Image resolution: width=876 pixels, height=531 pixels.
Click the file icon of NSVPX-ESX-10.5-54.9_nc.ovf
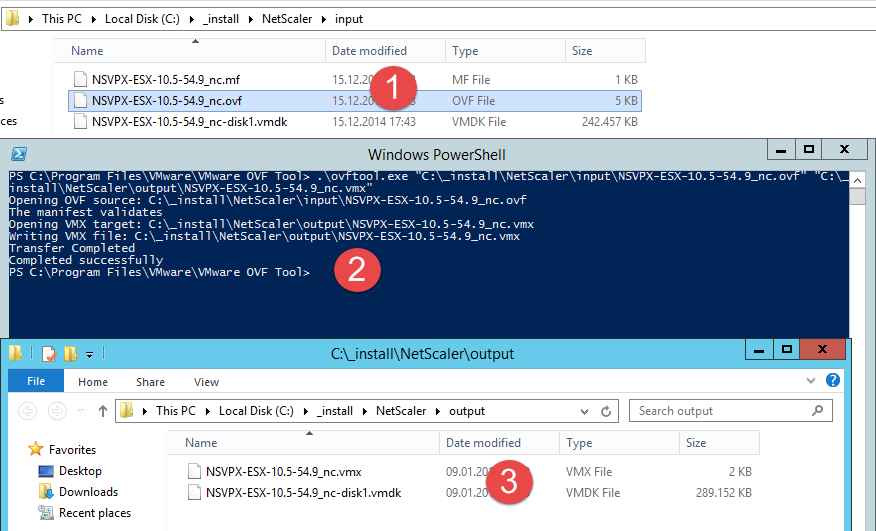pyautogui.click(x=80, y=101)
